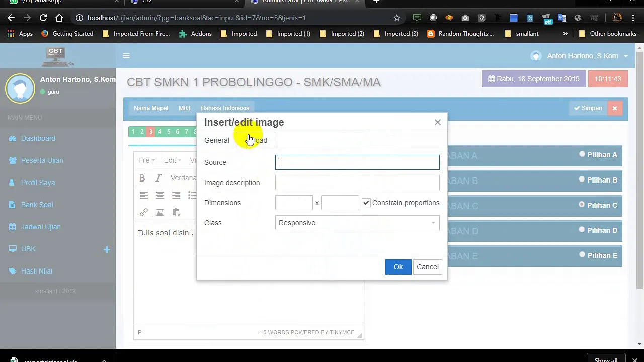
Task: Click the paste clipboard icon in editor
Action: 176,212
